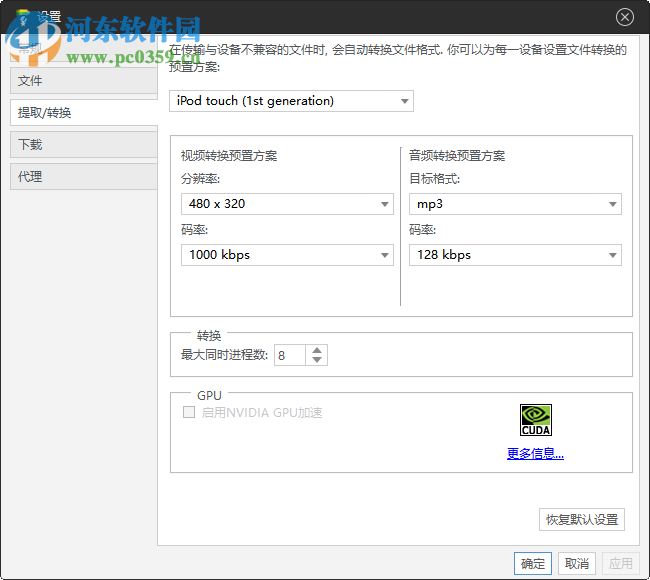Click the 取消 button
650x580 pixels.
tap(577, 563)
